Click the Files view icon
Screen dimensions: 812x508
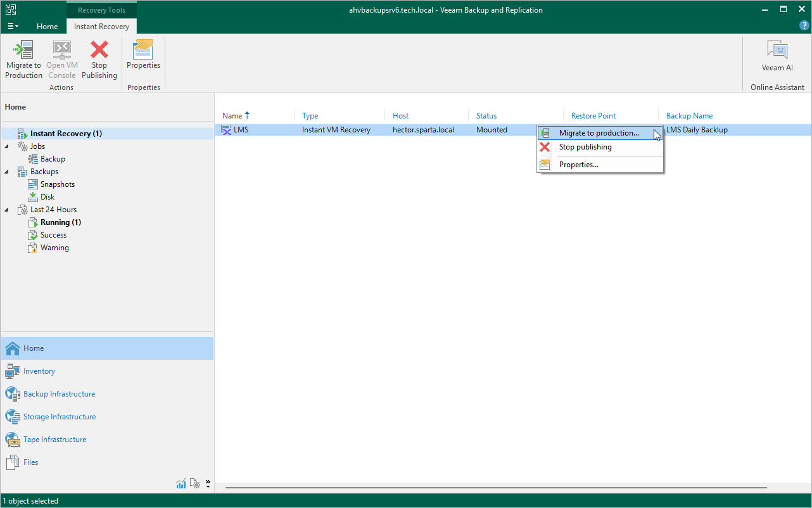click(x=13, y=462)
